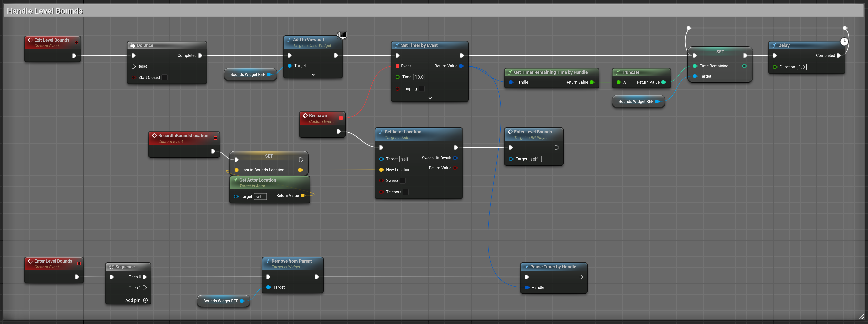Select the Bounds Widget REF node near Remove from Parent
This screenshot has width=868, height=324.
tap(223, 301)
